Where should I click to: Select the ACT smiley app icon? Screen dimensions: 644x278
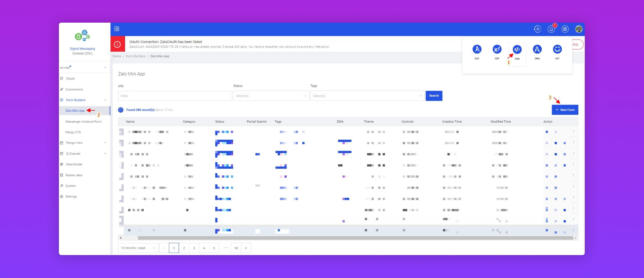[x=557, y=50]
